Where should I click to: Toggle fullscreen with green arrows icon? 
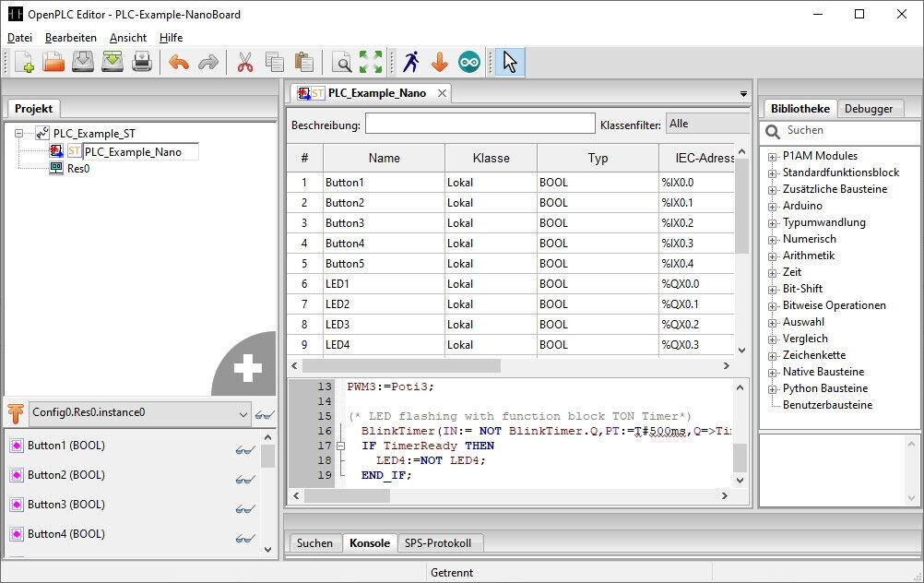point(371,62)
